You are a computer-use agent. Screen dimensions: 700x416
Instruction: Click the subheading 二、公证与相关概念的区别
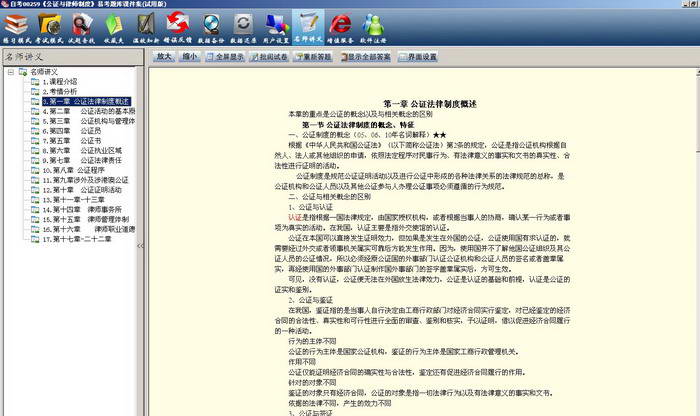click(329, 196)
